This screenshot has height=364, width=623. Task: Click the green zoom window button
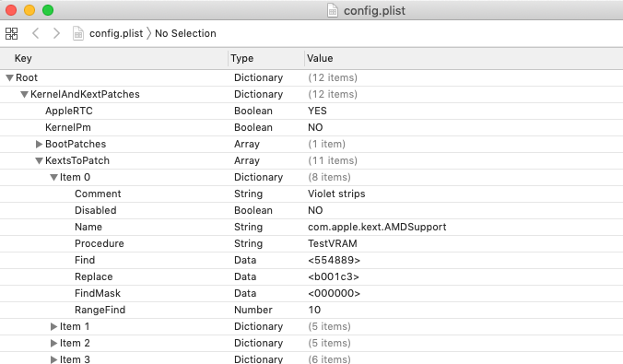click(48, 10)
